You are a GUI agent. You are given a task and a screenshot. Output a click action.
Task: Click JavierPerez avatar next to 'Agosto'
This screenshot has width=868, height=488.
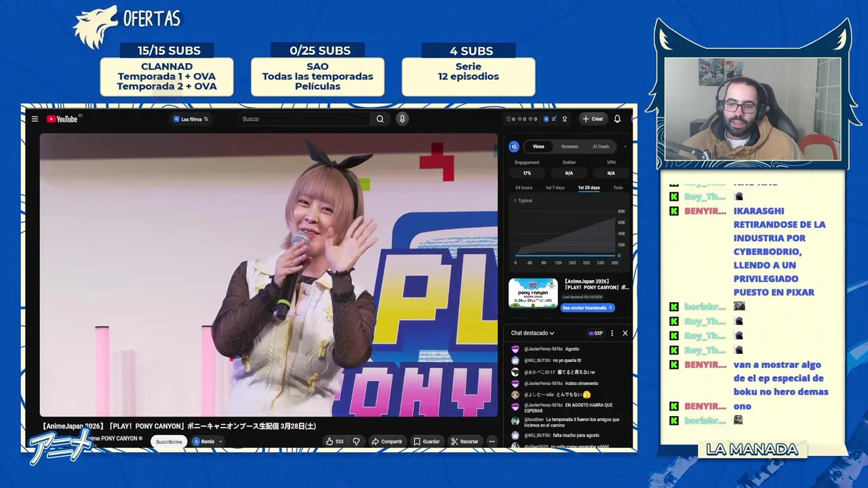(515, 349)
